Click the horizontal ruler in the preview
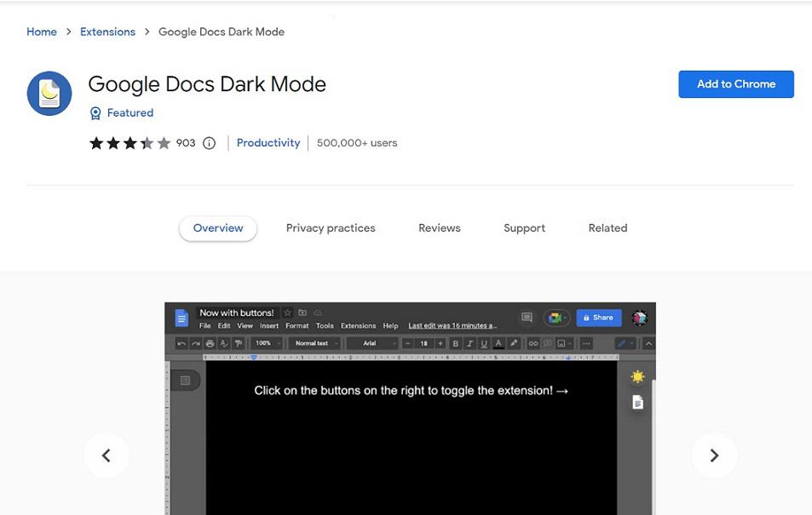Viewport: 812px width, 515px height. coord(412,358)
